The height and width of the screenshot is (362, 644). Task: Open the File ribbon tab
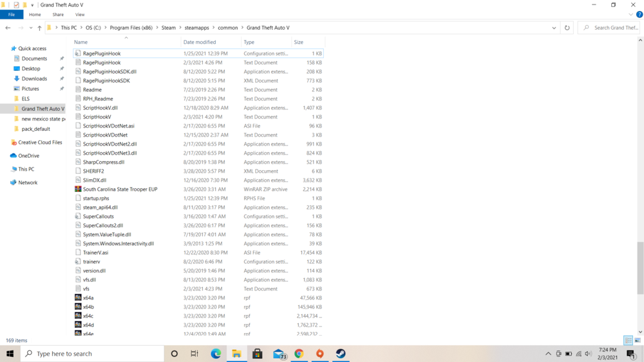tap(12, 14)
